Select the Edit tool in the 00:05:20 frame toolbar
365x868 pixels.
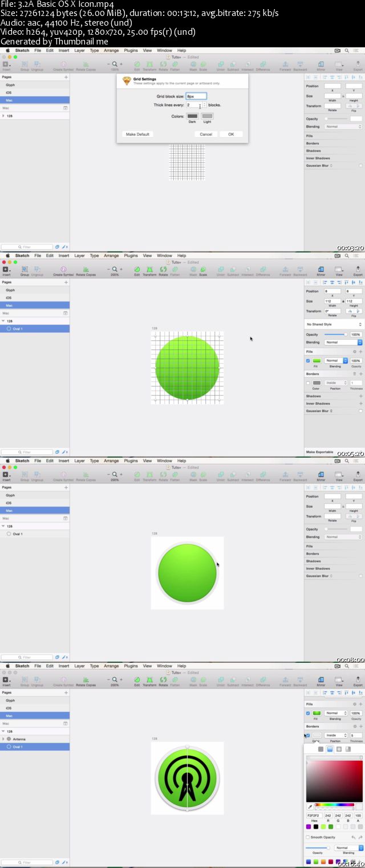[137, 271]
